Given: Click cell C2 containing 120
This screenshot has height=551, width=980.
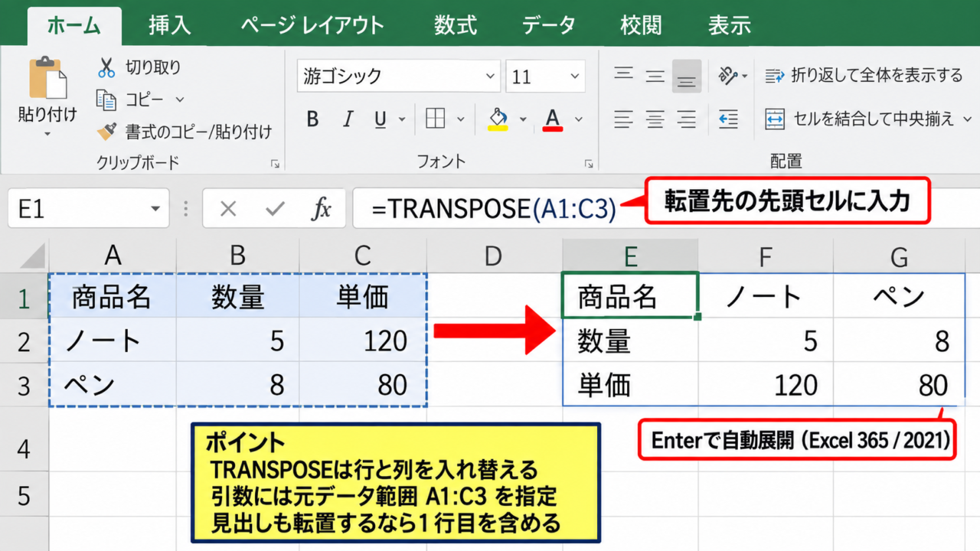Looking at the screenshot, I should [x=362, y=340].
